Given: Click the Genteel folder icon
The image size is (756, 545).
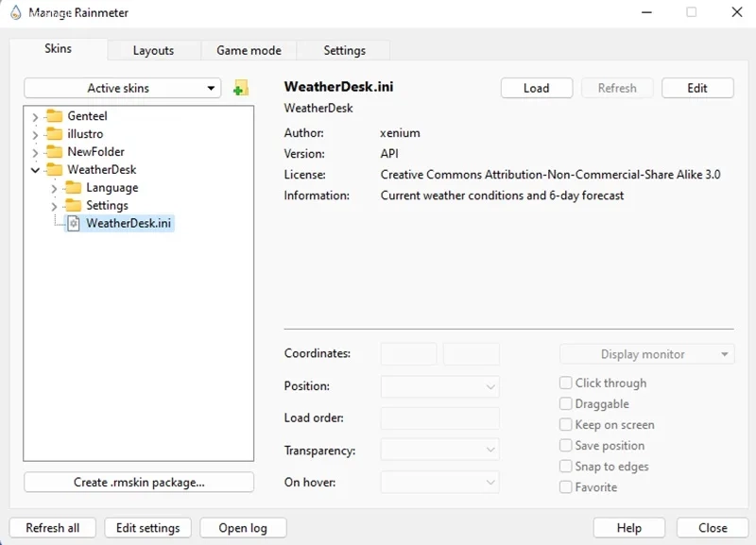Looking at the screenshot, I should pos(55,116).
